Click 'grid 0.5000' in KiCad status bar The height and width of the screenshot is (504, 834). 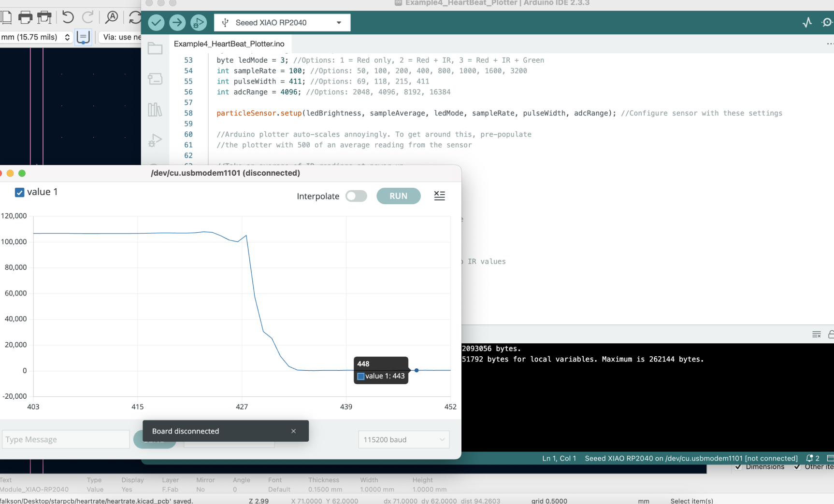point(549,501)
